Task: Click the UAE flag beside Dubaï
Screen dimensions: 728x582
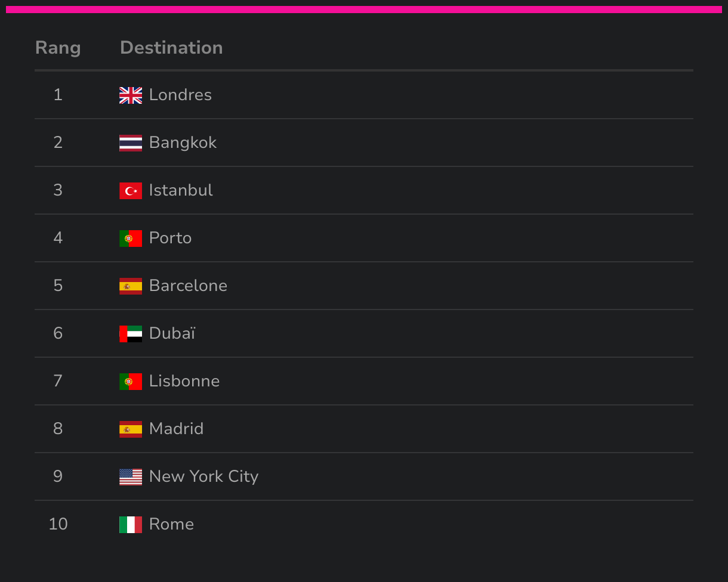Action: pos(131,334)
